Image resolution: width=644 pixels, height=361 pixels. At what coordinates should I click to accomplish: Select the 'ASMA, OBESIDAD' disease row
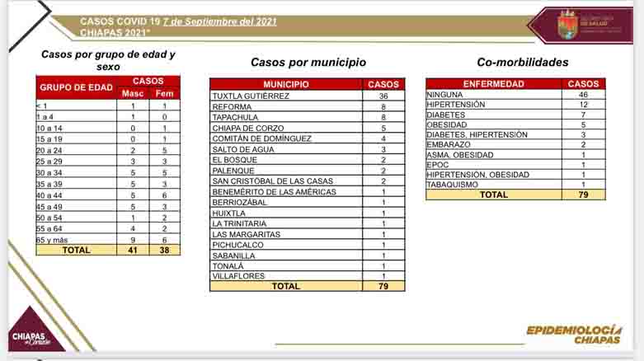click(x=515, y=155)
